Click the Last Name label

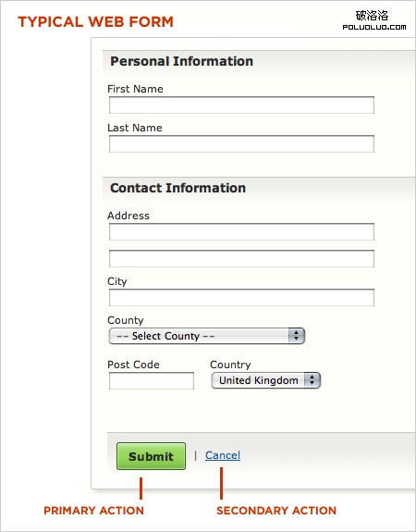(x=135, y=128)
